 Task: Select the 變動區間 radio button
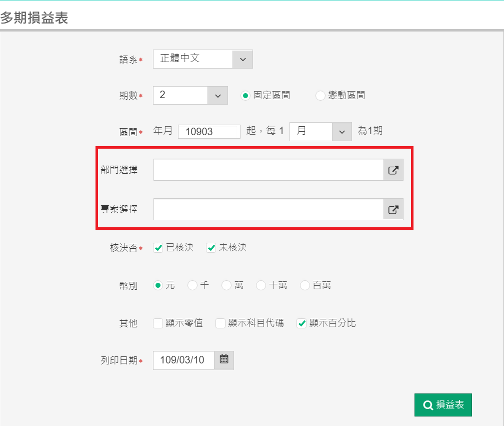point(320,96)
